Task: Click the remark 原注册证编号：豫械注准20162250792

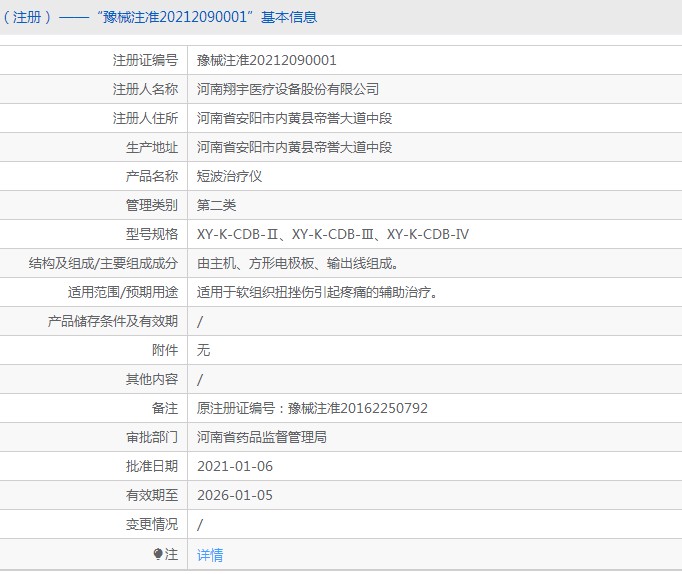Action: (312, 408)
